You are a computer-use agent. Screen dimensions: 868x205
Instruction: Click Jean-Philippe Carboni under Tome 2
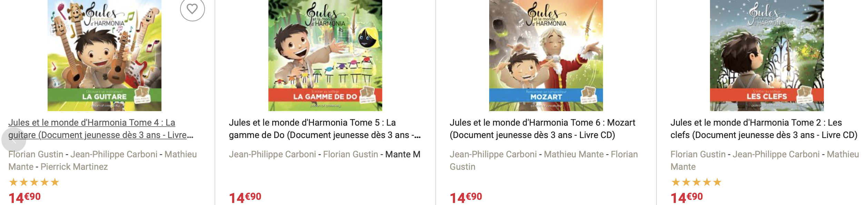[776, 154]
